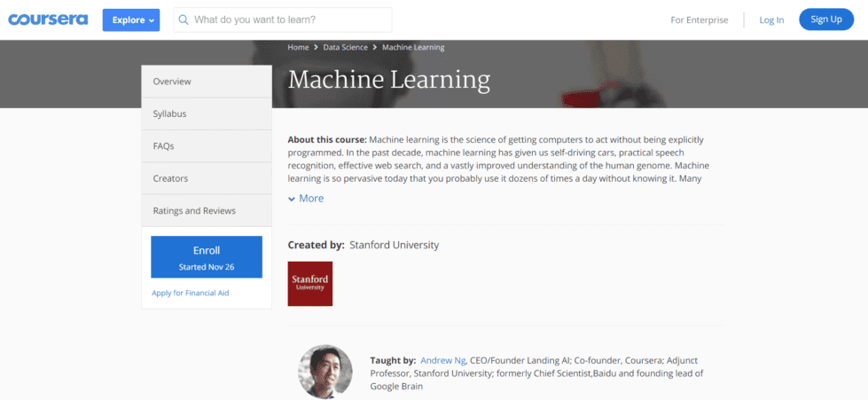
Task: Select the Syllabus sidebar item
Action: click(207, 114)
